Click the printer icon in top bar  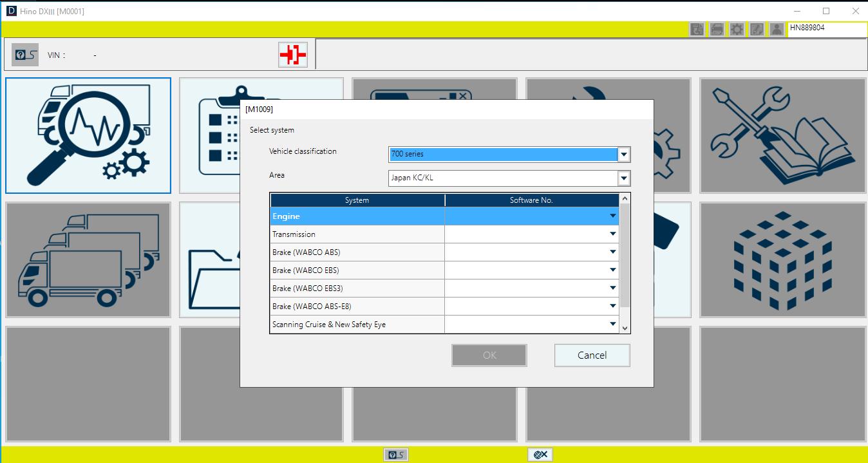[717, 29]
